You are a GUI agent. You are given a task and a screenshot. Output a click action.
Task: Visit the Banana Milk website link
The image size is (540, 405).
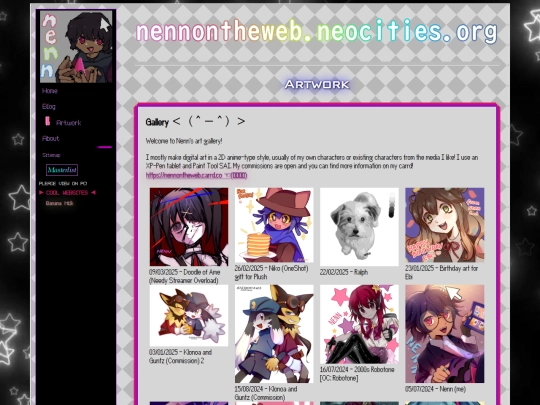[60, 203]
